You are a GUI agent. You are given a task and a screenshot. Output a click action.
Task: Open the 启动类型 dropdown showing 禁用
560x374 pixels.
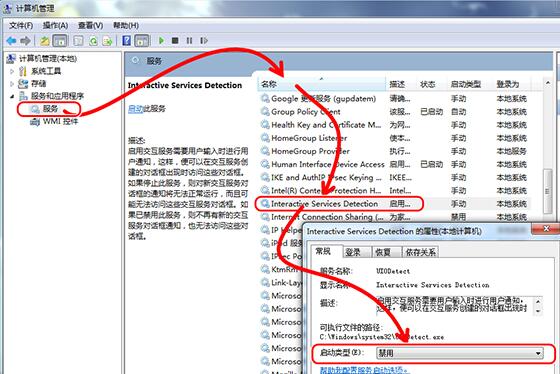coord(460,353)
